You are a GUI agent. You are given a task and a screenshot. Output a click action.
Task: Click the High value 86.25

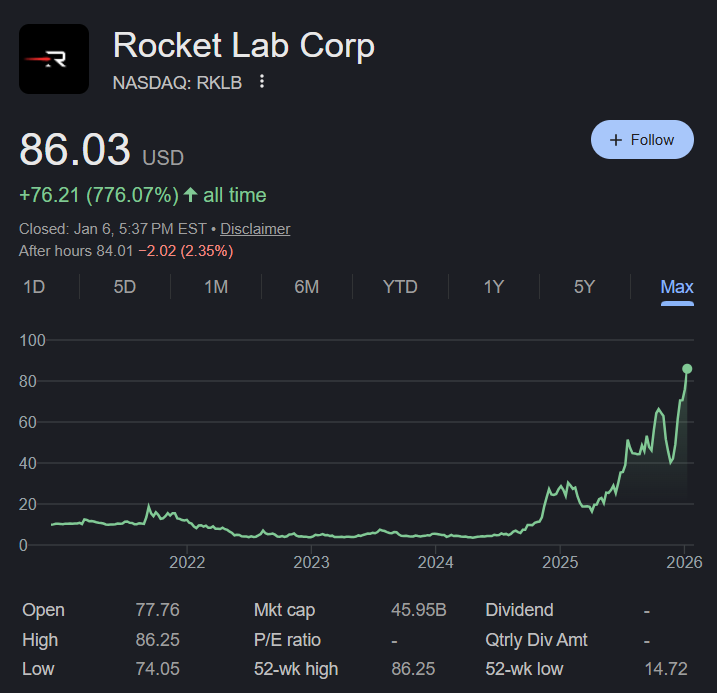(157, 640)
